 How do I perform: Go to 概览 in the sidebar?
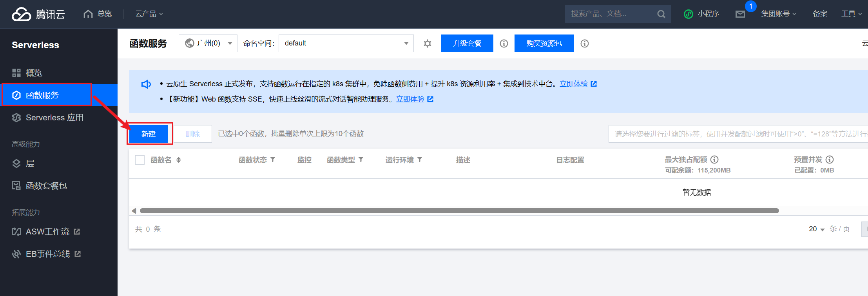pyautogui.click(x=34, y=73)
